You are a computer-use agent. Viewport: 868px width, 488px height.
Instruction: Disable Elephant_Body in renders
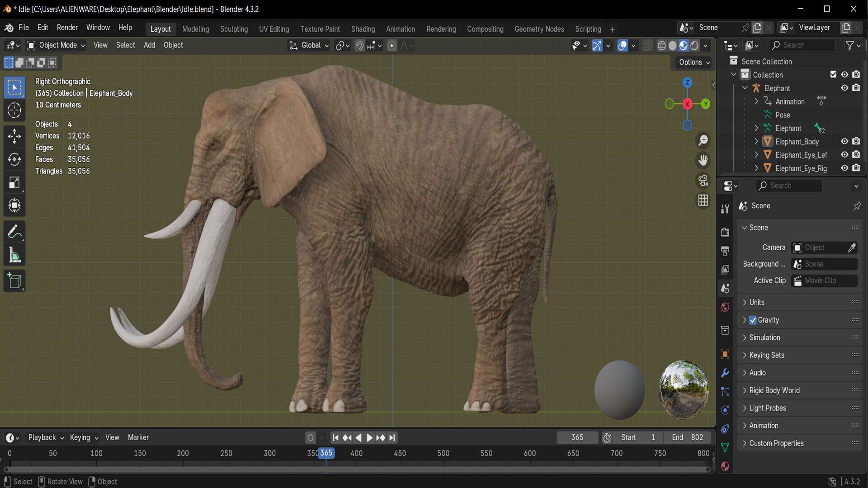pyautogui.click(x=856, y=141)
